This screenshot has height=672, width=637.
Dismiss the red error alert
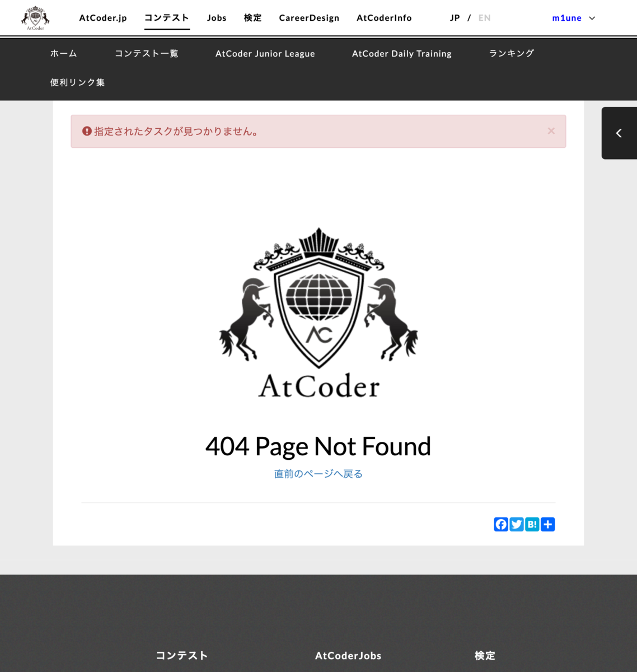click(551, 130)
